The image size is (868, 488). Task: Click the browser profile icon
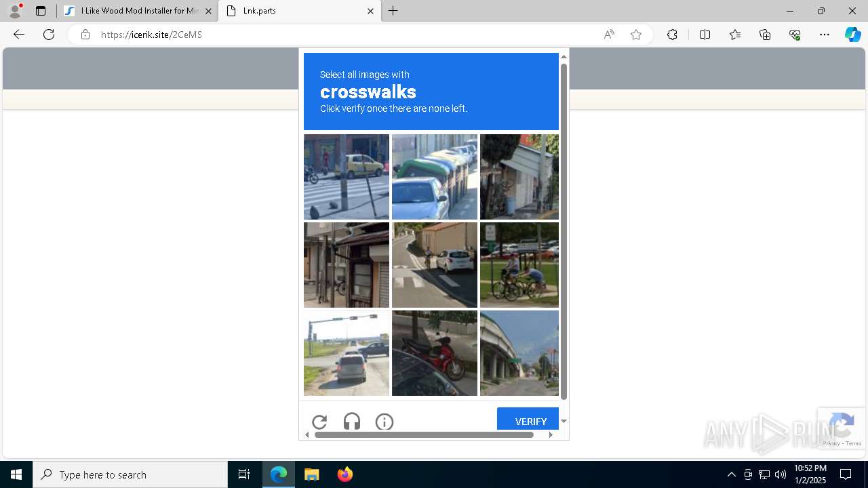[14, 11]
